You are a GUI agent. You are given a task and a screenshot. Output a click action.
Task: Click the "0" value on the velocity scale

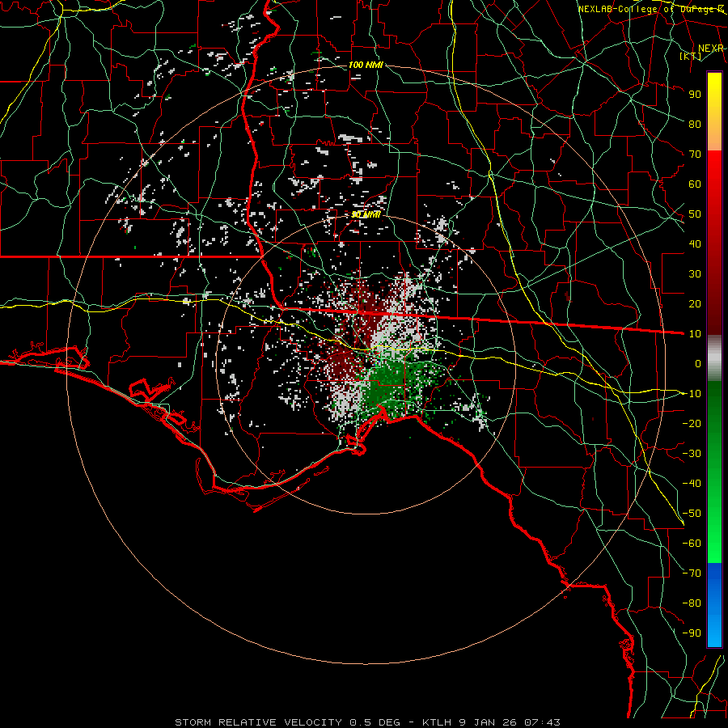[x=698, y=363]
